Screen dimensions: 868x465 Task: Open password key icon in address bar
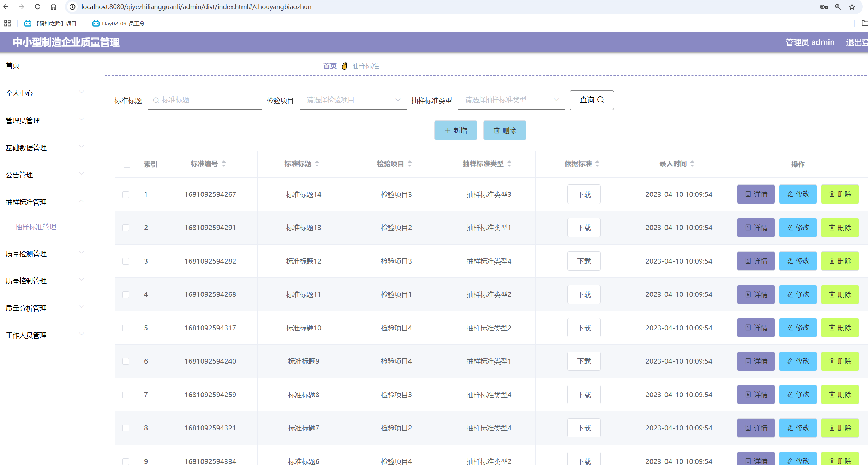pos(824,7)
